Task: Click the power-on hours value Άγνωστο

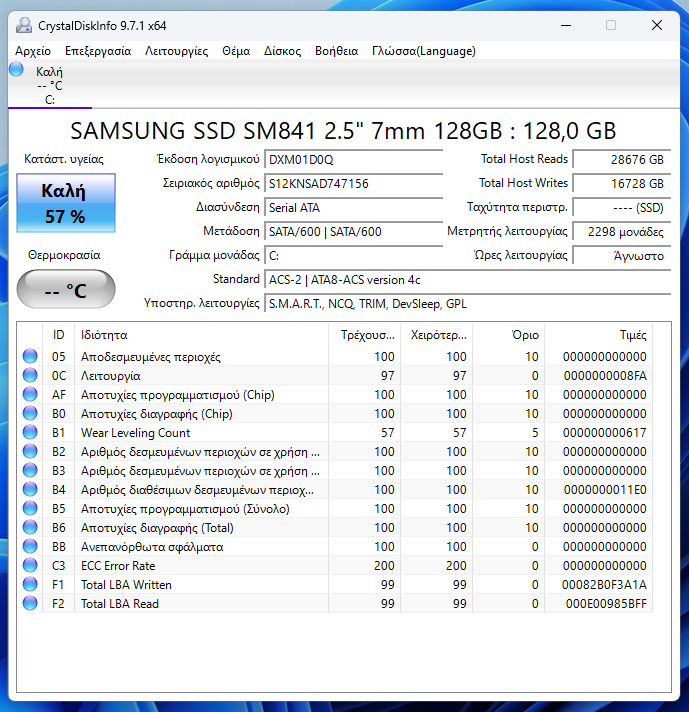Action: 622,256
